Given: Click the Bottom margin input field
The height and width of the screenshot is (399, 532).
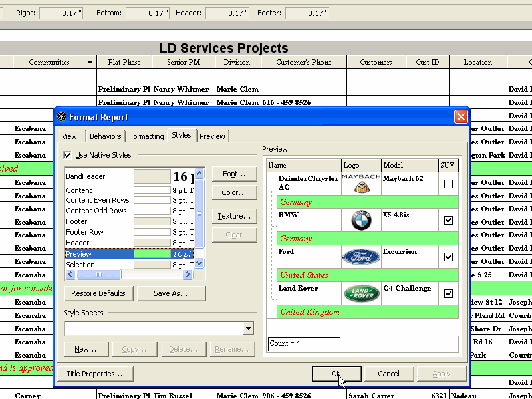Looking at the screenshot, I should pyautogui.click(x=148, y=13).
